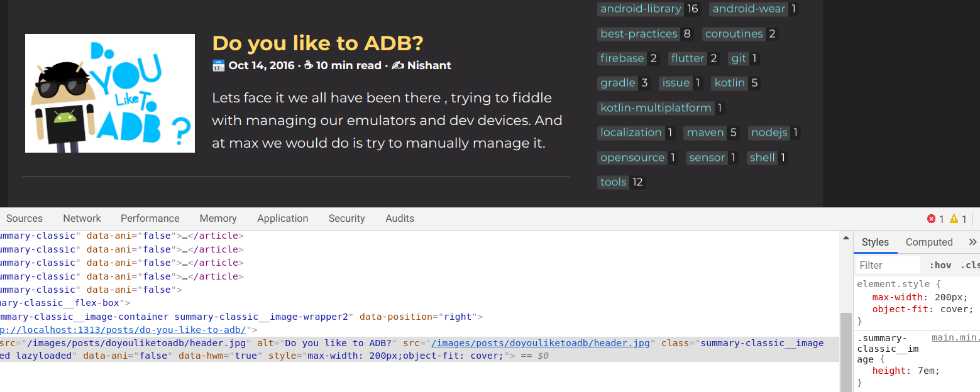Select the git tag
This screenshot has height=392, width=980.
pos(738,58)
